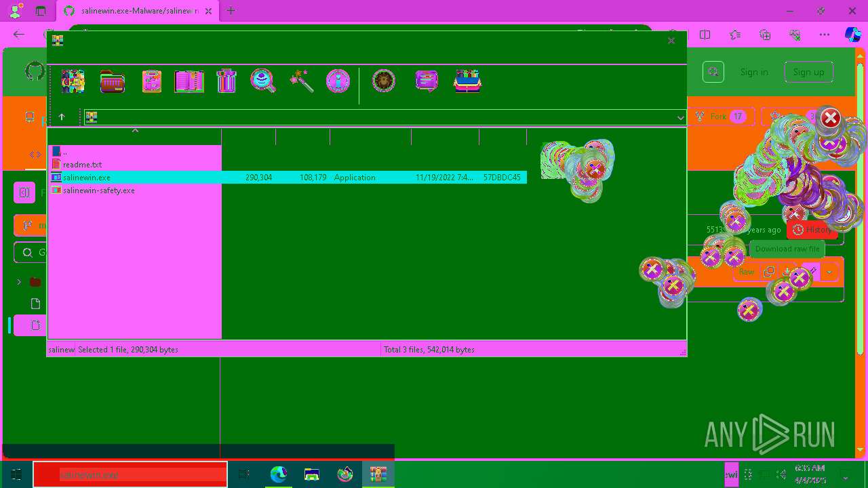Click the GitHub go-to-file search box
The width and height of the screenshot is (868, 488).
(31, 253)
